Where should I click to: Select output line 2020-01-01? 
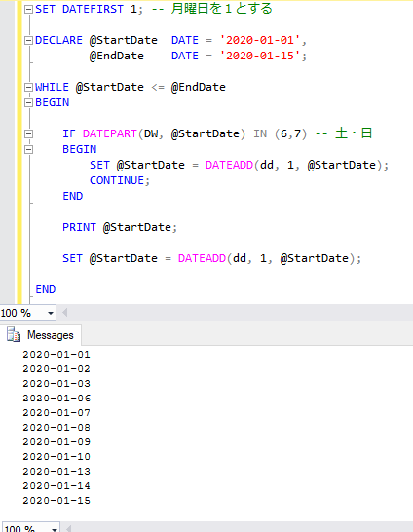[x=56, y=355]
